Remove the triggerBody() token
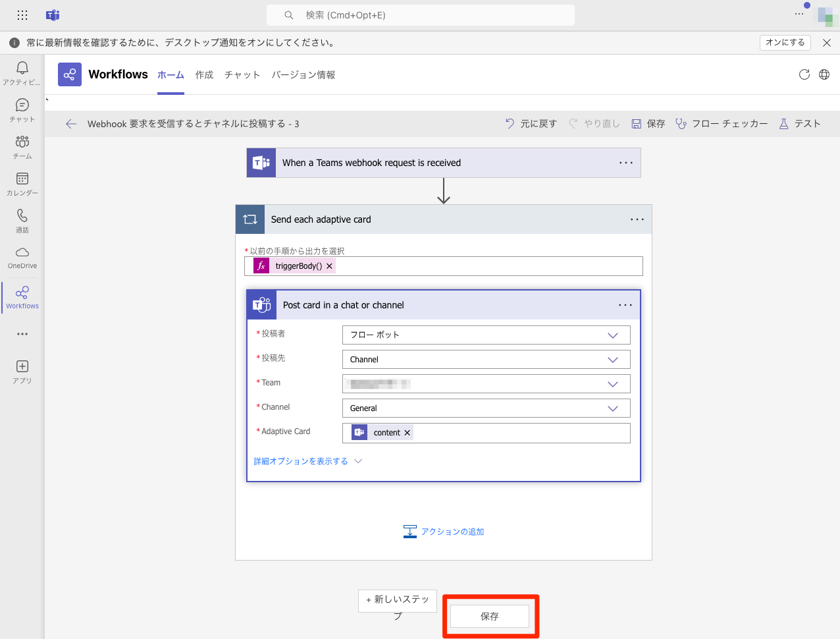This screenshot has height=639, width=840. 329,266
